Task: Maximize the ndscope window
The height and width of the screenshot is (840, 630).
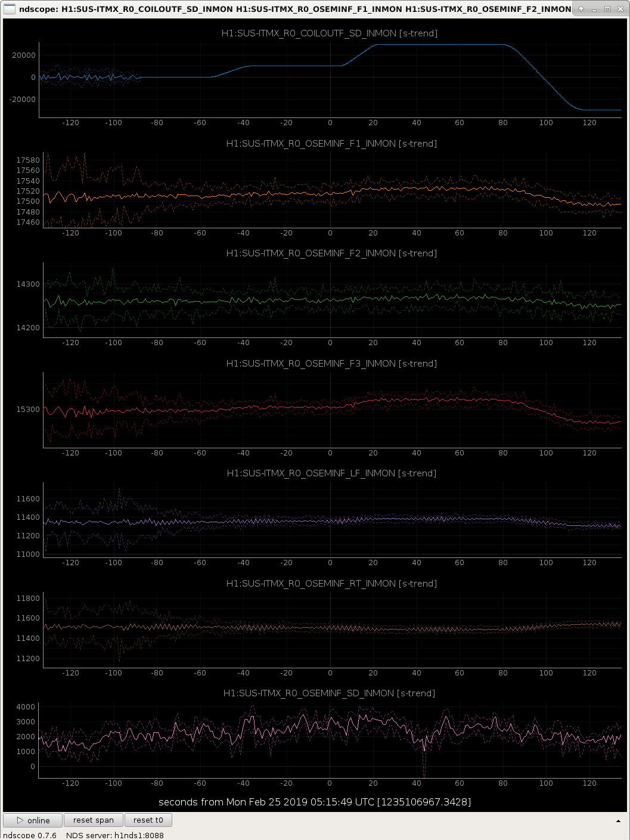Action: [x=607, y=9]
